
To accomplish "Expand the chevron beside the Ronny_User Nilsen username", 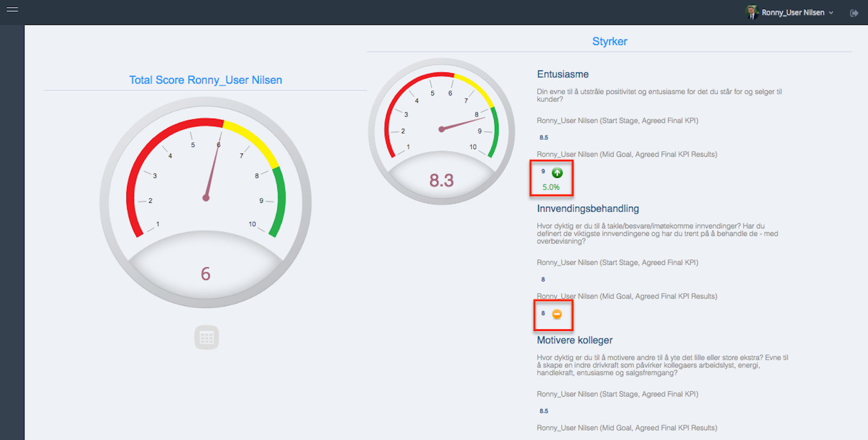I will pos(831,13).
